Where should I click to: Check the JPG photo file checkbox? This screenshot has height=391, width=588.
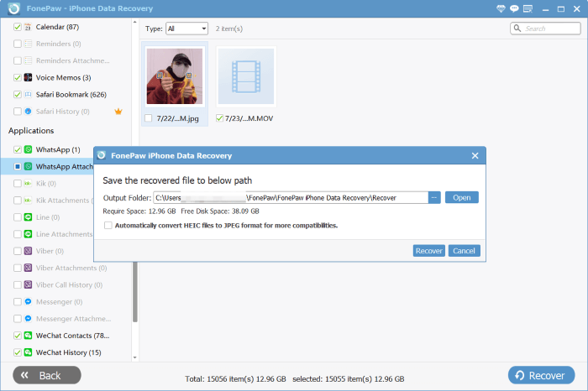(x=149, y=118)
